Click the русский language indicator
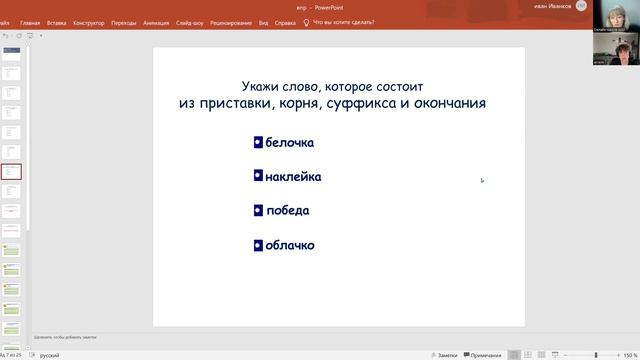The width and height of the screenshot is (640, 360). pos(49,356)
